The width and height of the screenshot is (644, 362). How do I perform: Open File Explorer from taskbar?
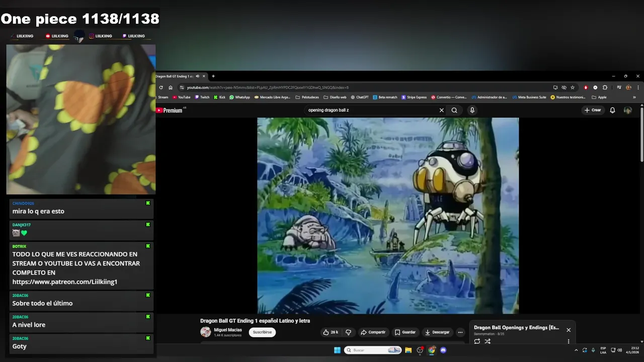[409, 350]
